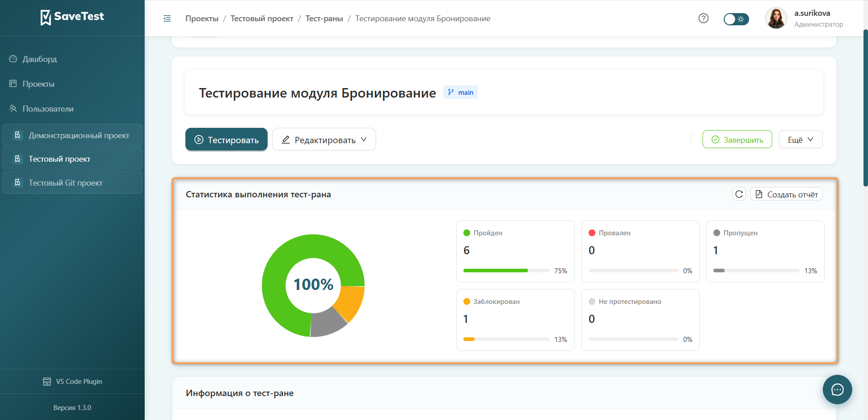The width and height of the screenshot is (868, 420).
Task: Collapse the sidebar menu icon
Action: (x=167, y=19)
